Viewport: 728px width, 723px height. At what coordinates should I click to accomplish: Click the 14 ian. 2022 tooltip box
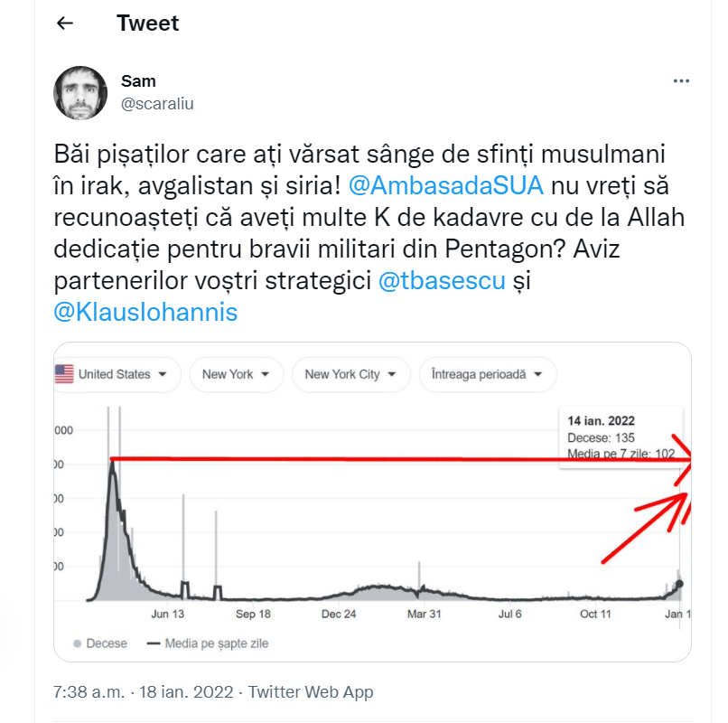tap(621, 437)
